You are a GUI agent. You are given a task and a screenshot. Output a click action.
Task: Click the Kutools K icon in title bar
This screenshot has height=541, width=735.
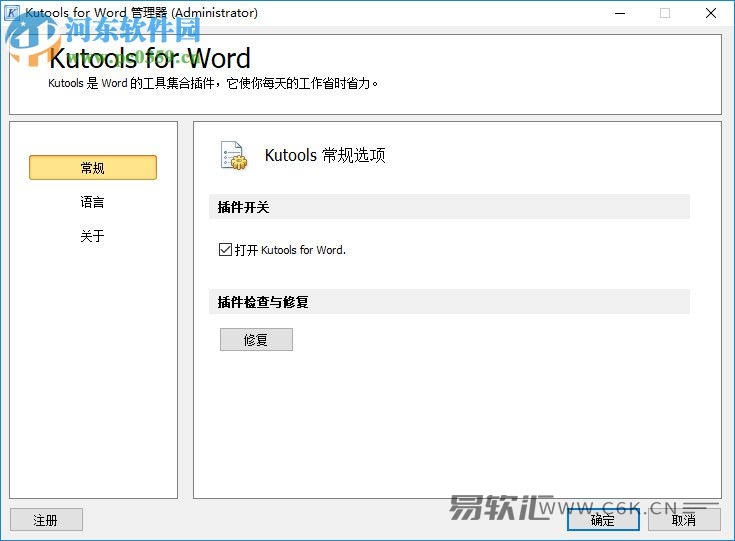[12, 13]
